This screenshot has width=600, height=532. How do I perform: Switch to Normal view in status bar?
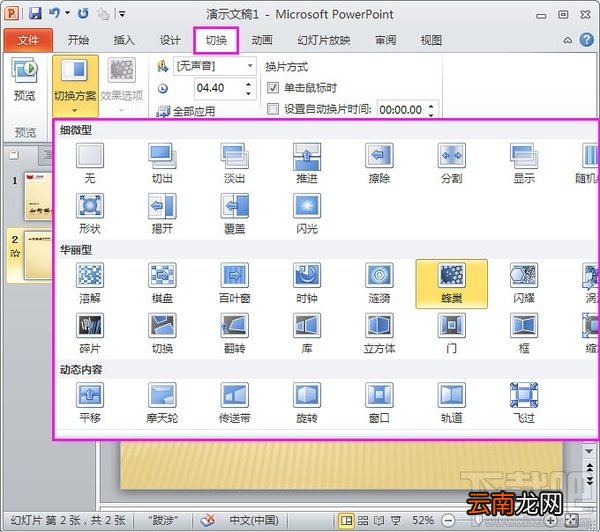(x=347, y=521)
